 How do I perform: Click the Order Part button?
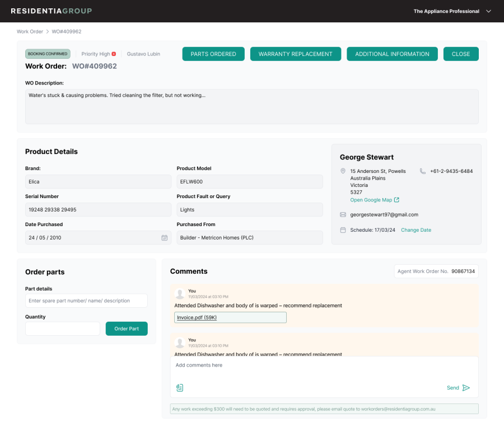(127, 329)
